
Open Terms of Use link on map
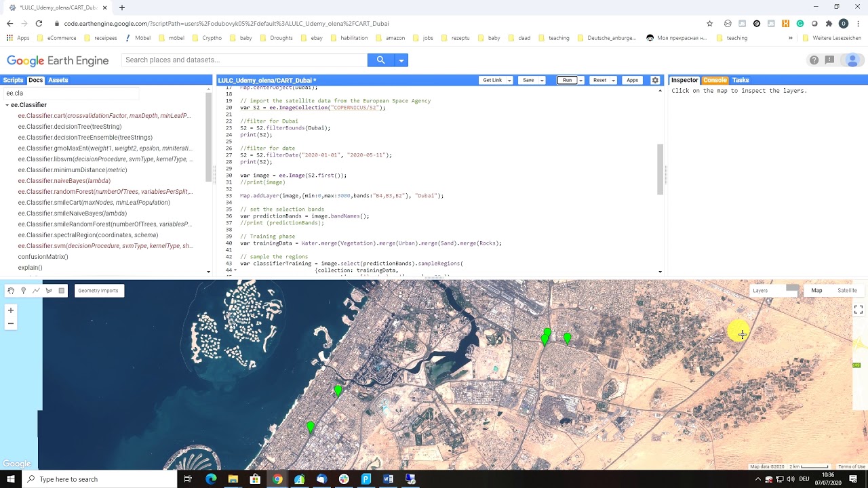852,466
